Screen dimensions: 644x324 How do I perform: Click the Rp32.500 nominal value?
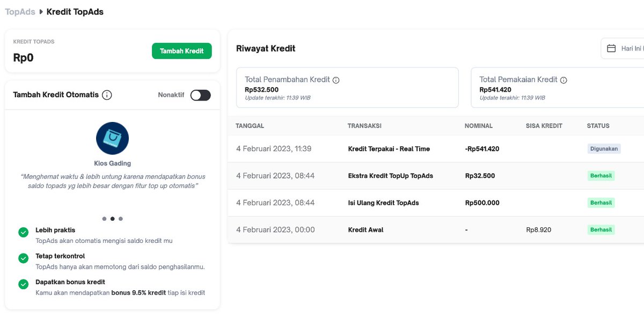tap(480, 176)
